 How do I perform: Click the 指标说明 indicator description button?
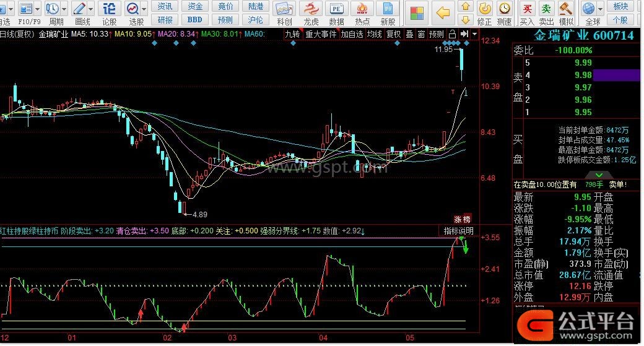pyautogui.click(x=458, y=231)
